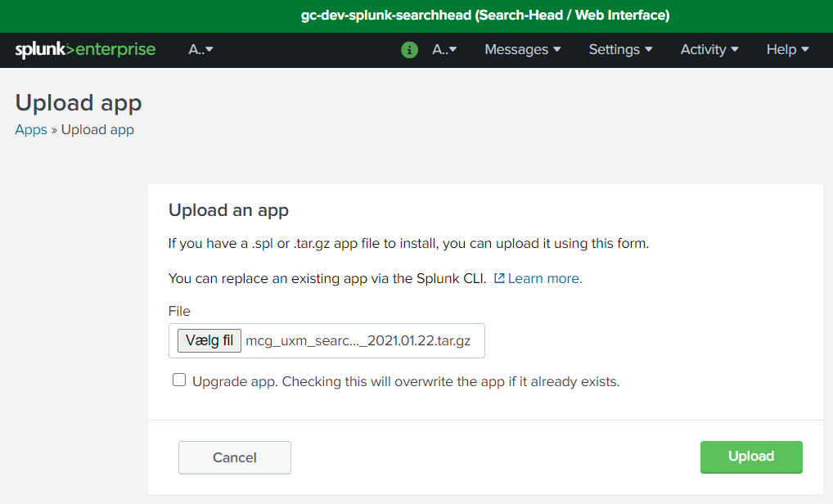This screenshot has width=833, height=504.
Task: Click the Upload app page heading
Action: point(79,103)
